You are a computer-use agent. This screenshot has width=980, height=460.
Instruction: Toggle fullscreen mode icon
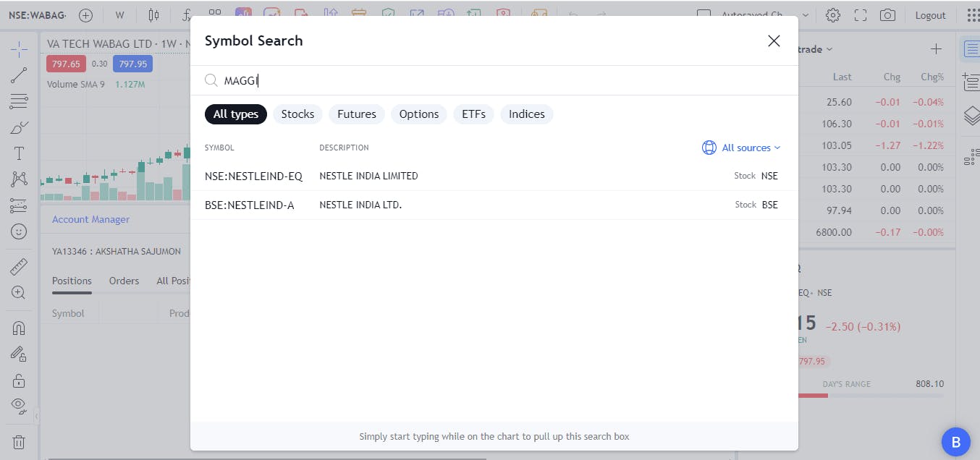[861, 15]
